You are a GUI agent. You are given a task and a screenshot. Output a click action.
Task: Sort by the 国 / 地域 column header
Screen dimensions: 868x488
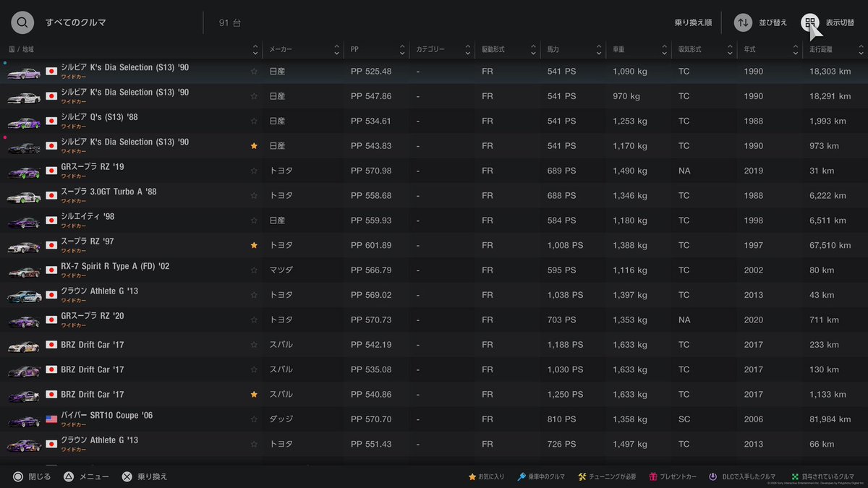click(131, 50)
